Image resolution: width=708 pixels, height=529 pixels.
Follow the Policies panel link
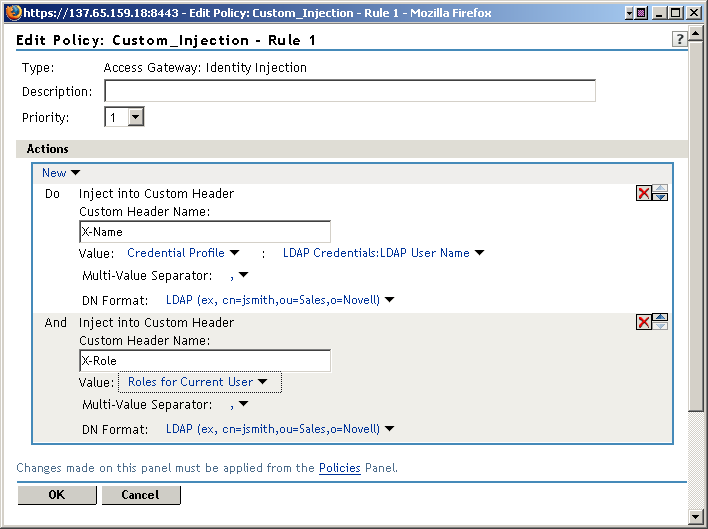coord(339,468)
